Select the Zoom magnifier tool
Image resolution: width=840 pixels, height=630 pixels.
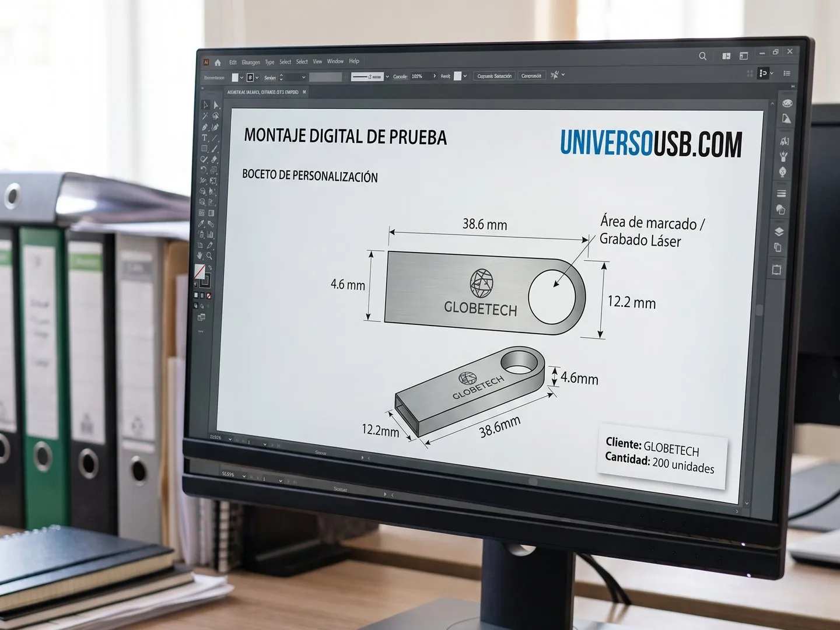click(x=209, y=256)
